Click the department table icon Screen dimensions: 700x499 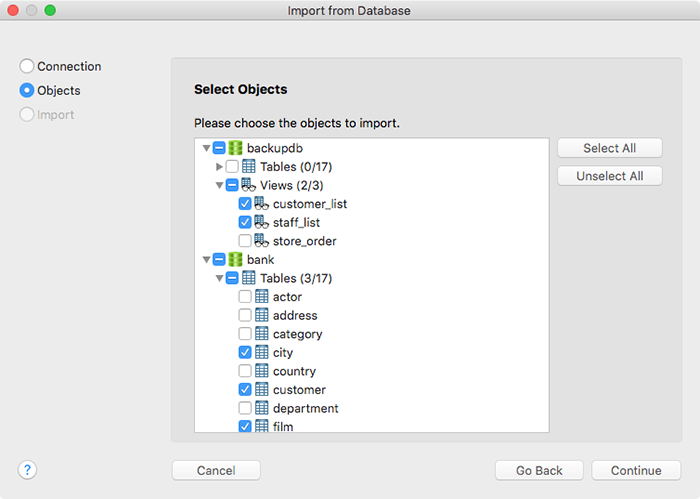point(262,408)
